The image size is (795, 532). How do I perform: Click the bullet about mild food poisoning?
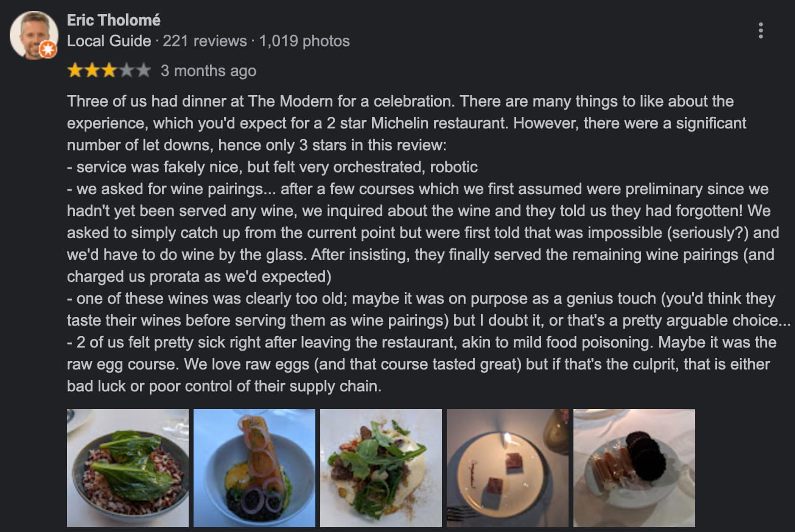[x=420, y=342]
